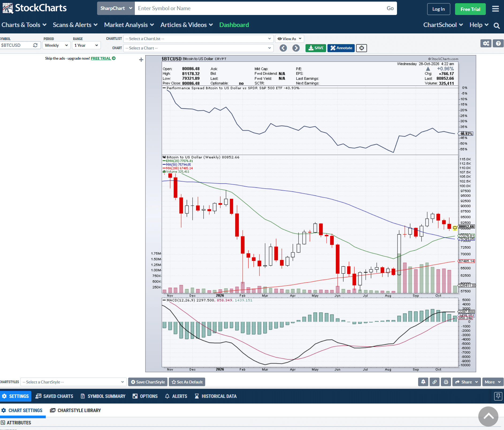Open Charts & Tools menu

[24, 25]
